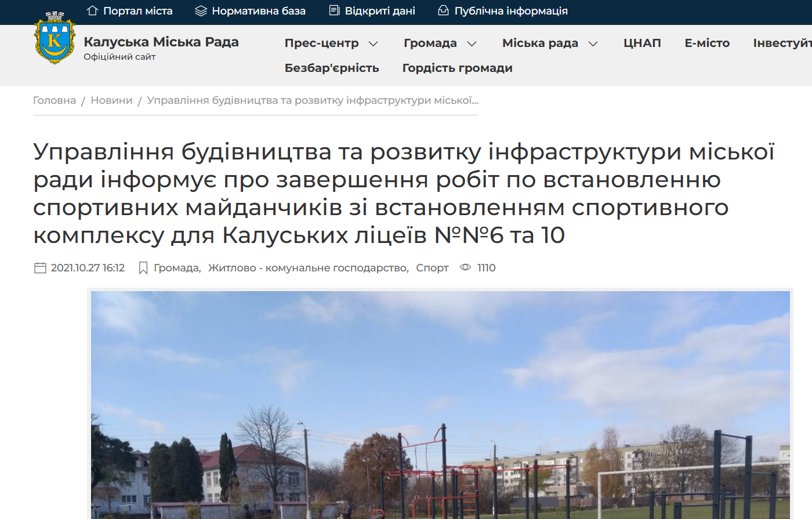Go to the ЦНАП menu item
The height and width of the screenshot is (519, 812).
pos(642,43)
